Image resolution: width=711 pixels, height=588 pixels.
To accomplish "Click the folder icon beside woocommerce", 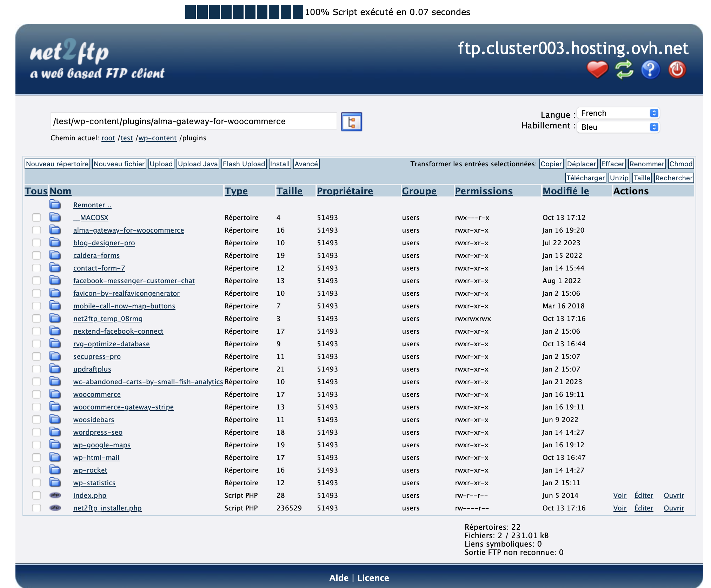I will tap(55, 394).
